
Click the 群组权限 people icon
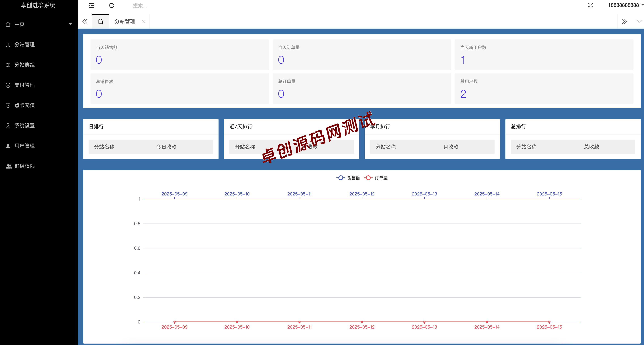point(9,166)
